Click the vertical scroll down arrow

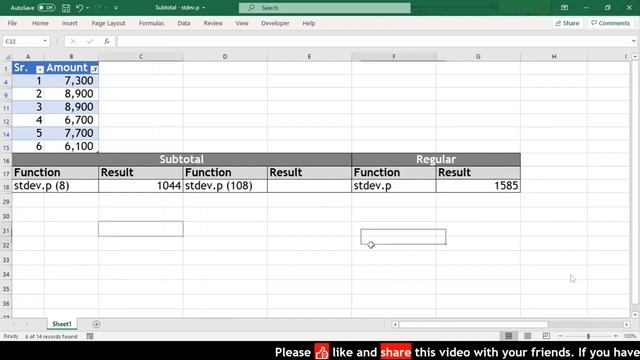(635, 314)
